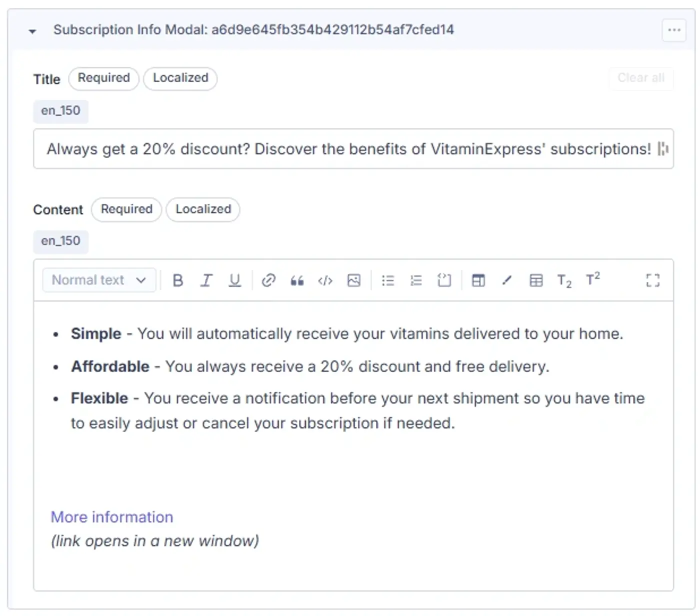Click the icon at end of Title field

pyautogui.click(x=663, y=149)
